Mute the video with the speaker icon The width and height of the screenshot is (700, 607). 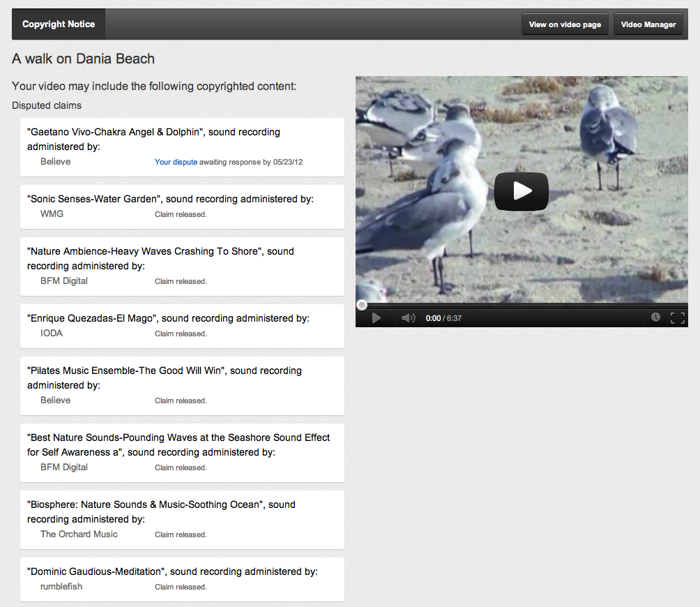point(408,318)
